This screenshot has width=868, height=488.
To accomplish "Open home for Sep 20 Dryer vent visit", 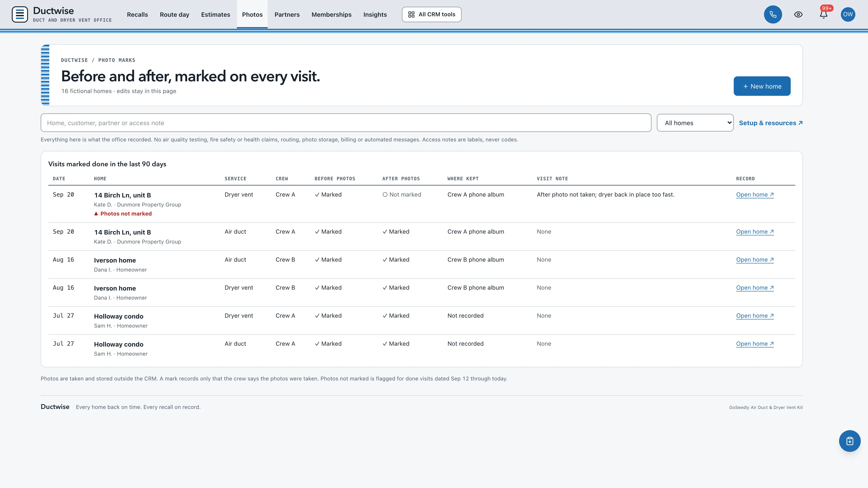I will (x=755, y=195).
